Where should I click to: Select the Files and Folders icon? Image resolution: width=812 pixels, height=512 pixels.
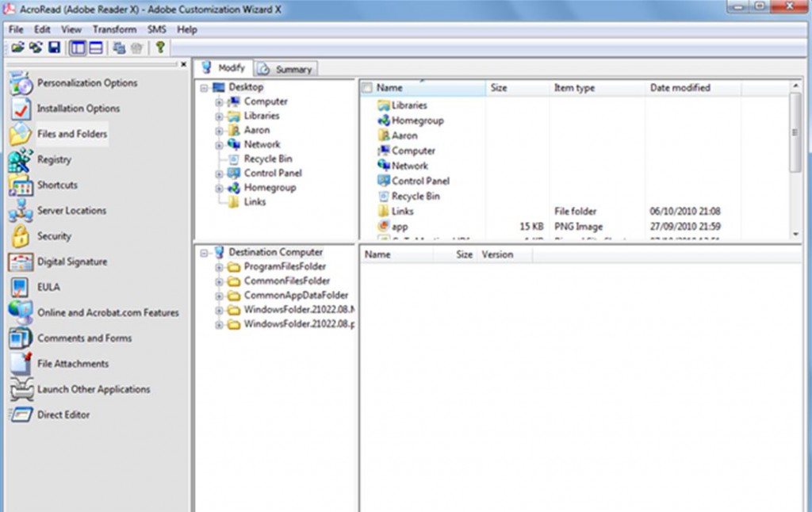pos(21,134)
